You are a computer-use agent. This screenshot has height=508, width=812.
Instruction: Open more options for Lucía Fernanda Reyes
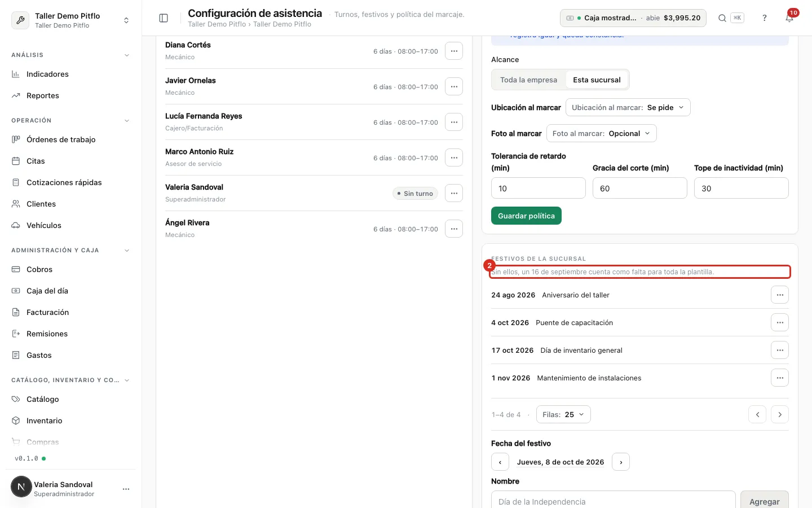[454, 122]
